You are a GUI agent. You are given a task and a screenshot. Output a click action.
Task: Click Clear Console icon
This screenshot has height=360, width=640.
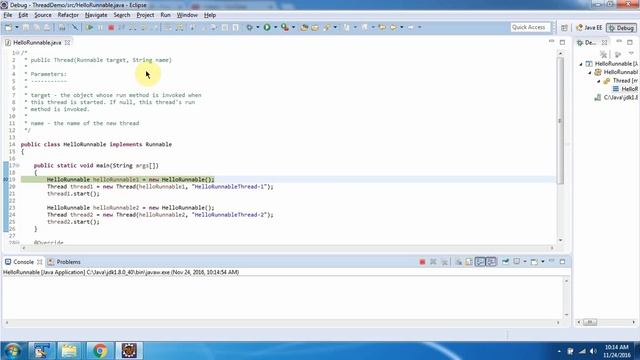[x=458, y=262]
